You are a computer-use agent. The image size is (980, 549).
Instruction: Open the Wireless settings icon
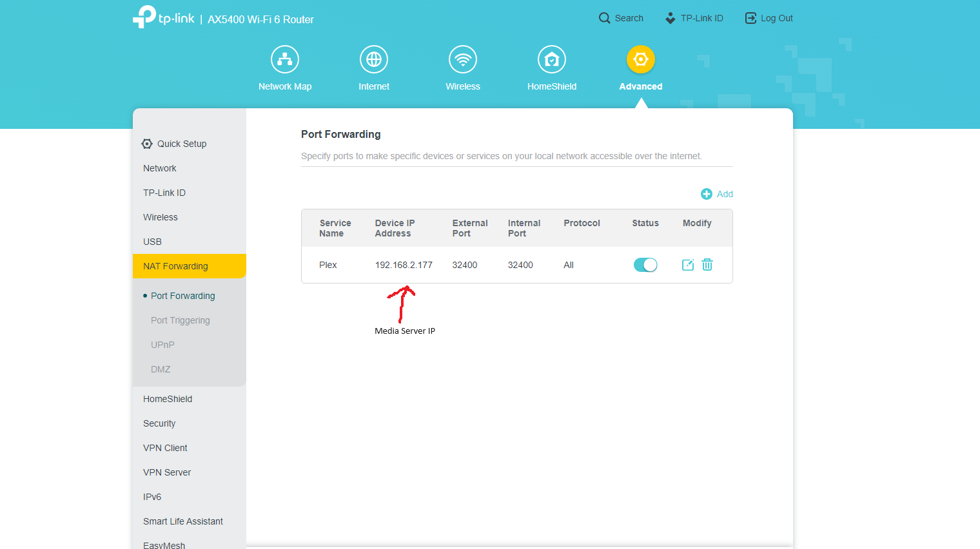pos(463,59)
